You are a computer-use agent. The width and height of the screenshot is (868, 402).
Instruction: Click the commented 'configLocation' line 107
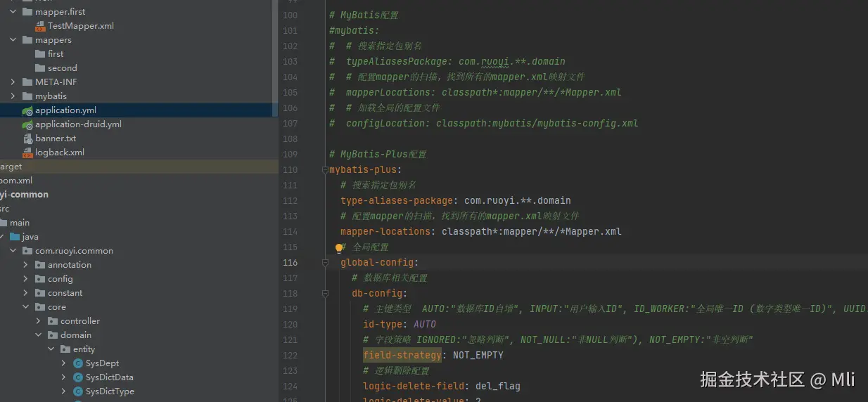(484, 123)
